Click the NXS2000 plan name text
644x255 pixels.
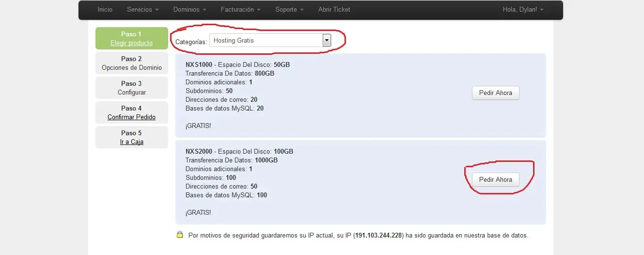[199, 151]
